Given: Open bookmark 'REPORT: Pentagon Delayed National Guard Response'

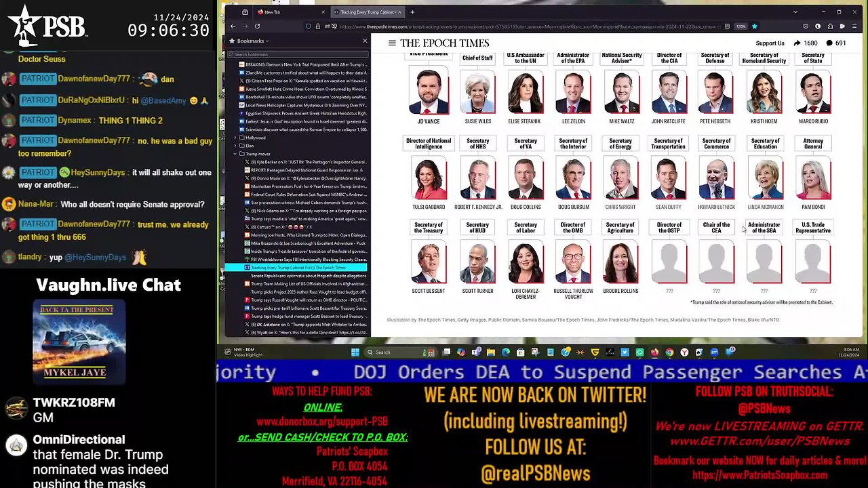Looking at the screenshot, I should point(305,170).
